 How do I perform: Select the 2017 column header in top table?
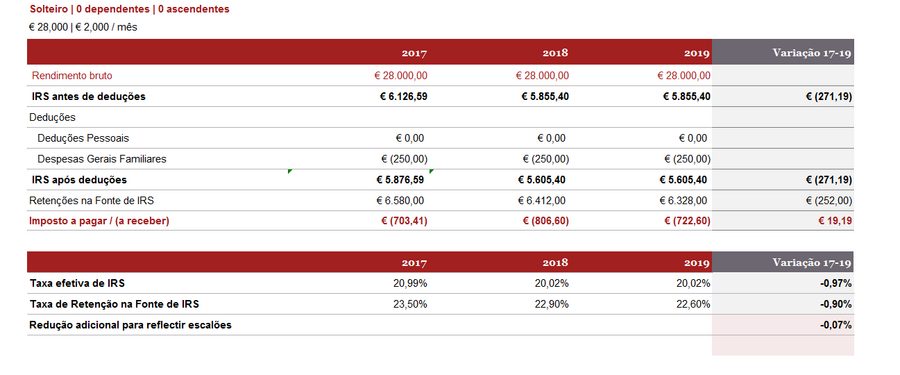pyautogui.click(x=414, y=53)
